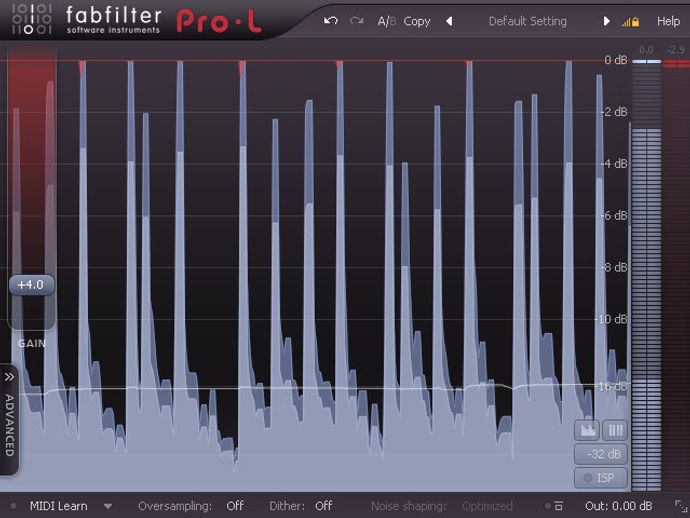Click the redo arrow icon
The image size is (690, 518).
pos(356,21)
